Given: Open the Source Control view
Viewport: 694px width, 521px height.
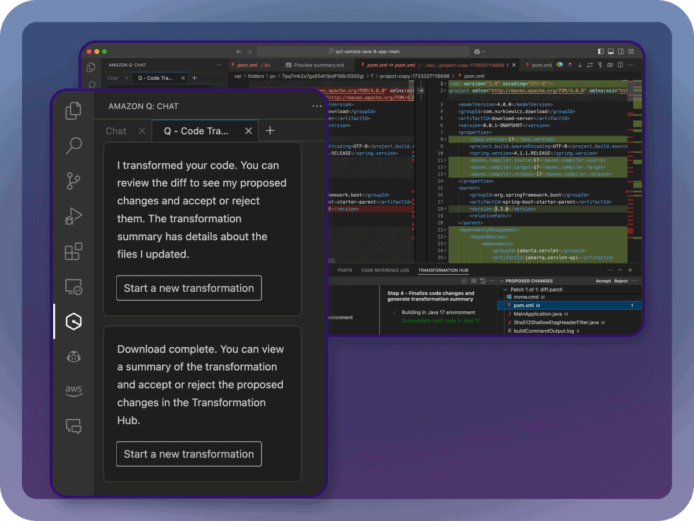Looking at the screenshot, I should point(73,181).
